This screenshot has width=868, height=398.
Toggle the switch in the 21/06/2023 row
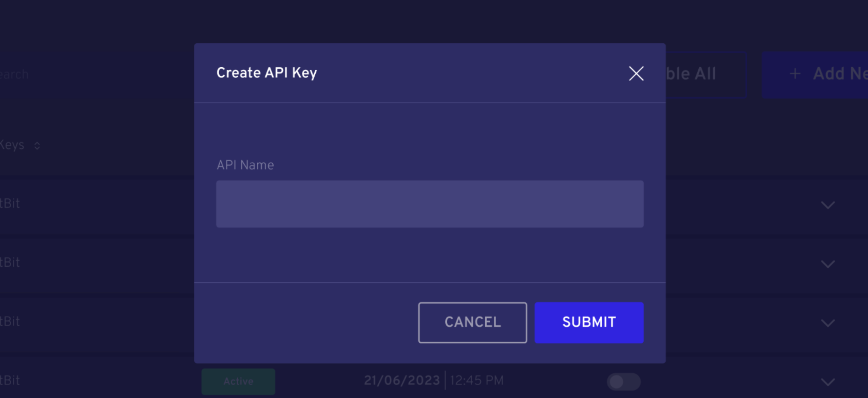[x=624, y=382]
